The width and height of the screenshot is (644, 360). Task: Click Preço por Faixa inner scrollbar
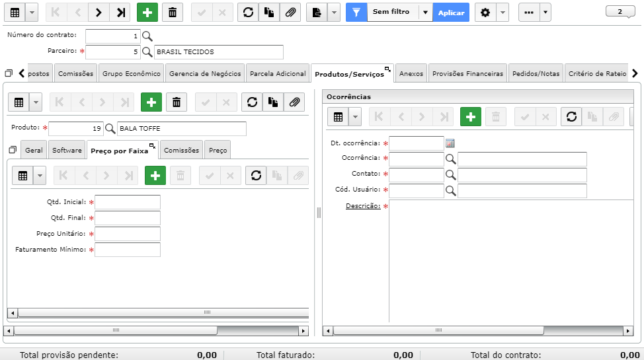pyautogui.click(x=164, y=313)
